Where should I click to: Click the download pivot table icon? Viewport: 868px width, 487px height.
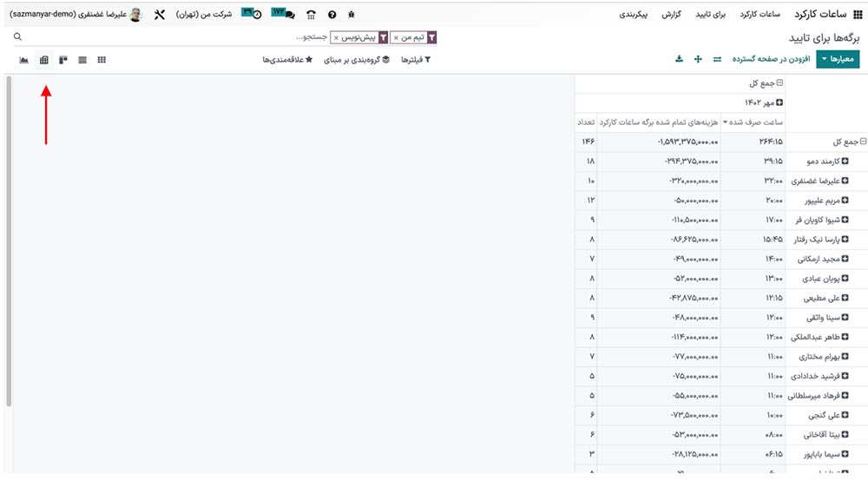click(x=679, y=59)
